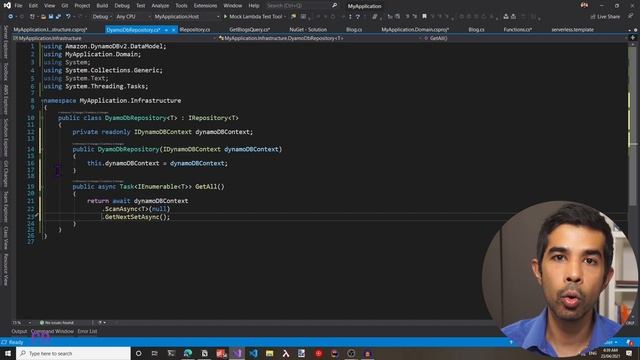This screenshot has height=360, width=640.
Task: Open the Error List panel tab
Action: coord(87,331)
